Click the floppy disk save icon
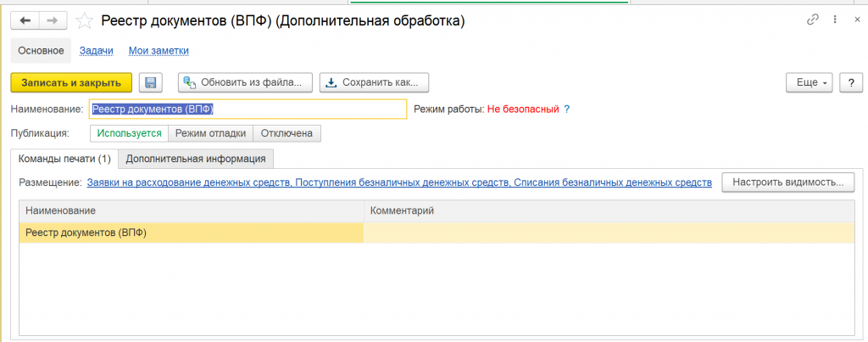868x342 pixels. [151, 82]
